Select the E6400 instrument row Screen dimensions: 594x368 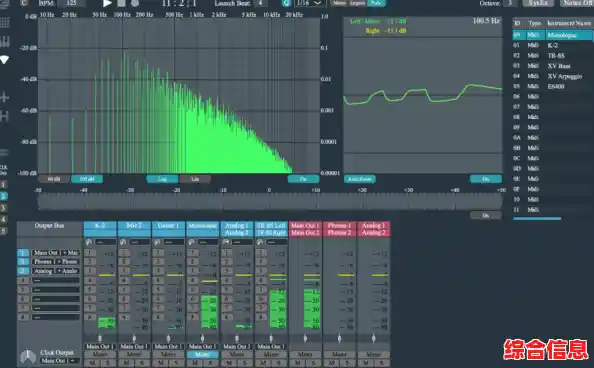(553, 86)
